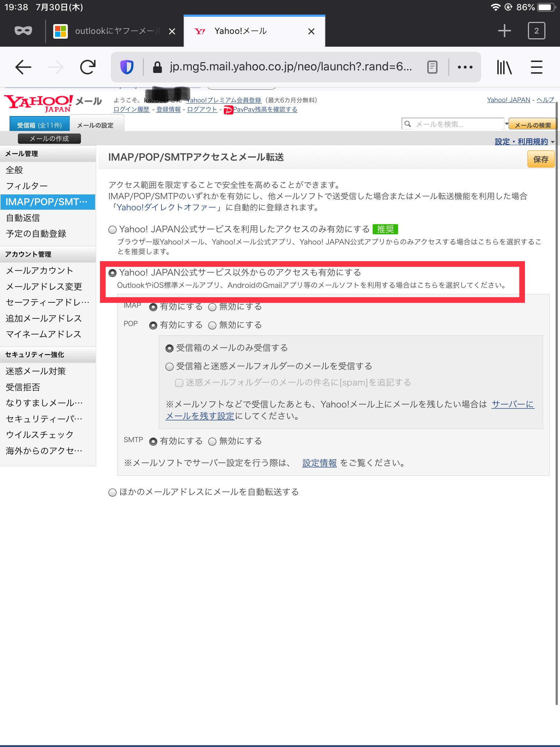Close the Yahoo!メール tab
560x747 pixels.
coord(311,31)
